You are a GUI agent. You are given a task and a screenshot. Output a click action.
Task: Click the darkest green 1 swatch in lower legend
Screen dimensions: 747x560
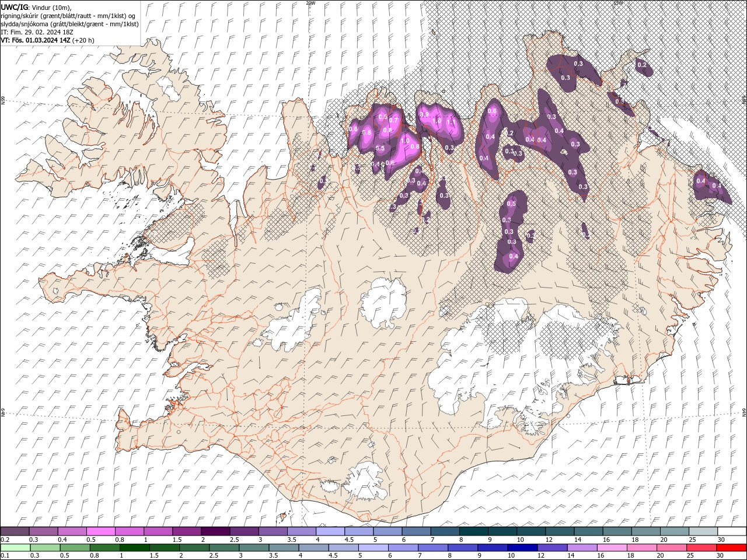[x=134, y=548]
